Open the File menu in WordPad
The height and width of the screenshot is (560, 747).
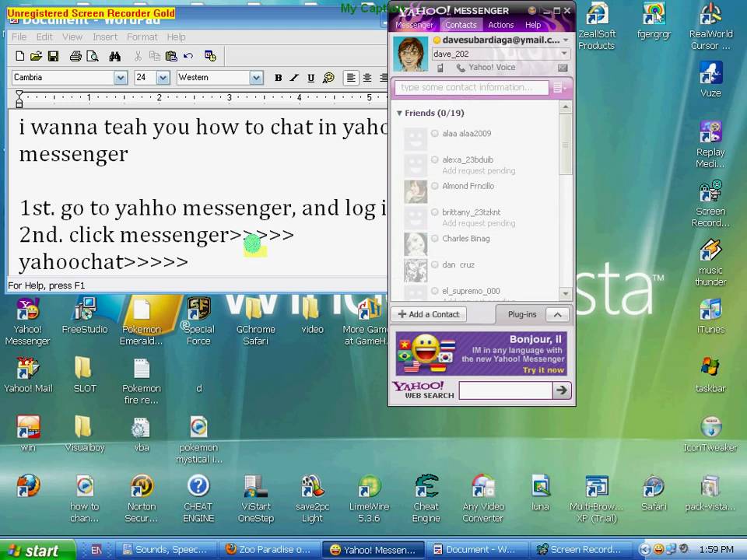pyautogui.click(x=19, y=37)
